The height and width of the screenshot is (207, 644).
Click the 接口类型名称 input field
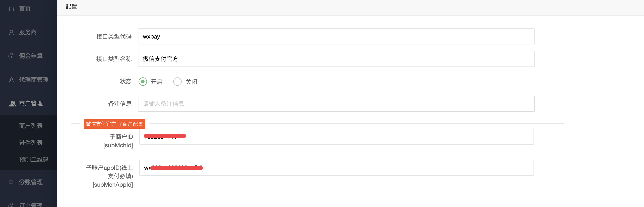(x=336, y=59)
